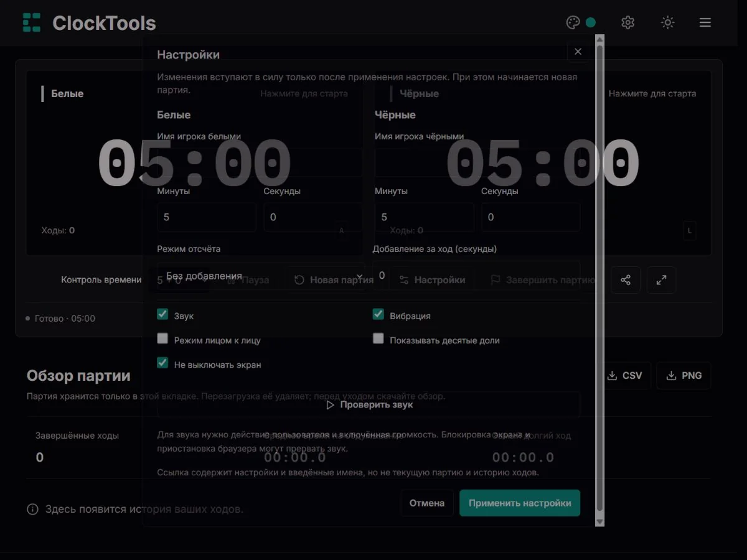Click the share icon button
Screen dimensions: 747x560
[x=626, y=280]
